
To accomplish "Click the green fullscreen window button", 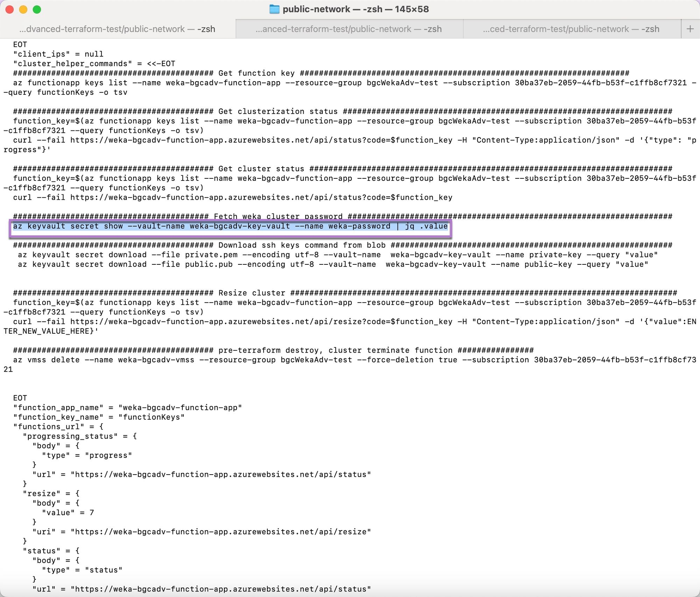I will 37,9.
